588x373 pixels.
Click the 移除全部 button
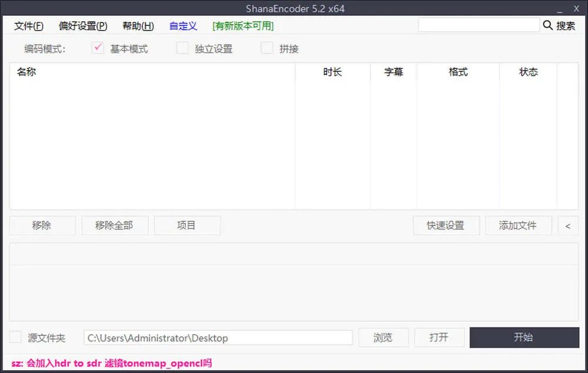(114, 225)
